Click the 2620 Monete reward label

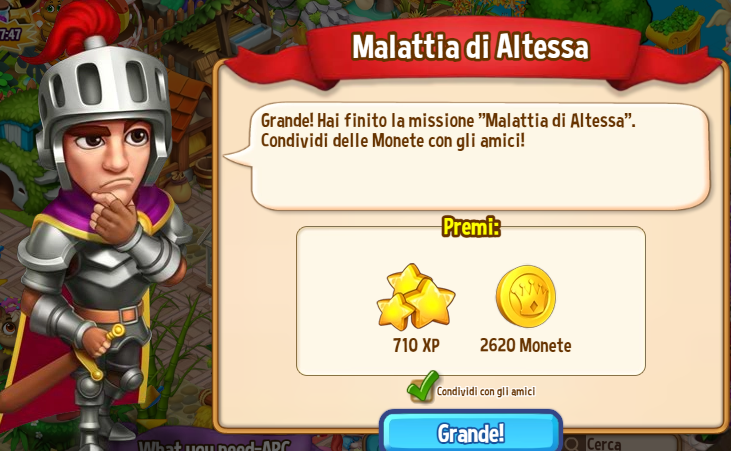pyautogui.click(x=525, y=346)
